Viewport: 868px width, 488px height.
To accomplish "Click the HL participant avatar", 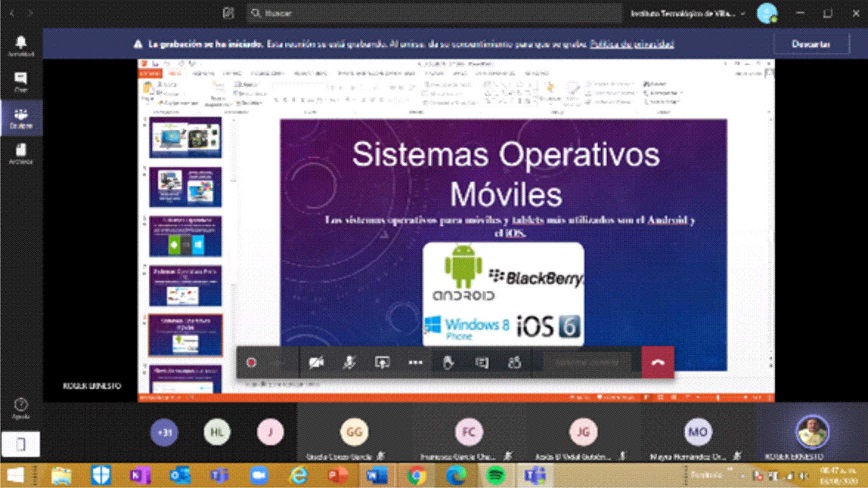I will pyautogui.click(x=216, y=432).
